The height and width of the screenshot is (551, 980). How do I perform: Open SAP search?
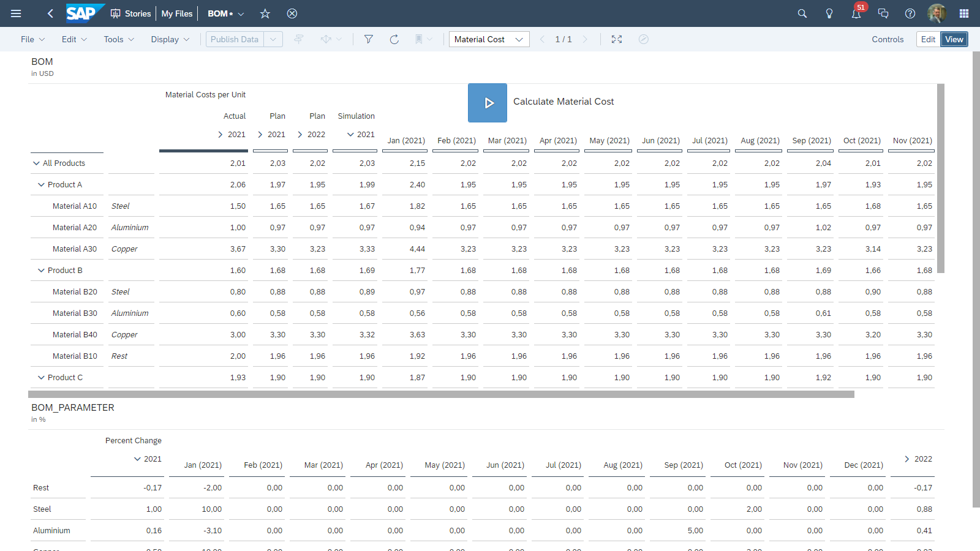click(802, 13)
